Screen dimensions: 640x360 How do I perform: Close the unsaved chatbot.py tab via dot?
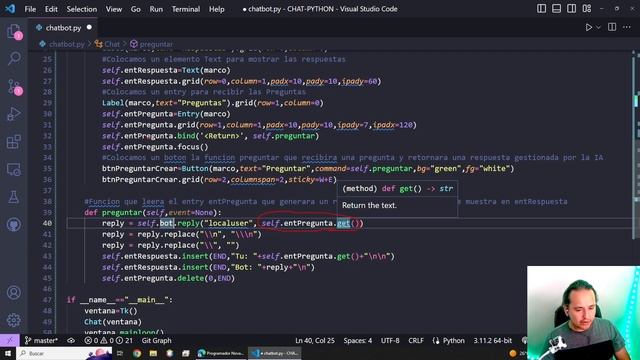pyautogui.click(x=89, y=27)
